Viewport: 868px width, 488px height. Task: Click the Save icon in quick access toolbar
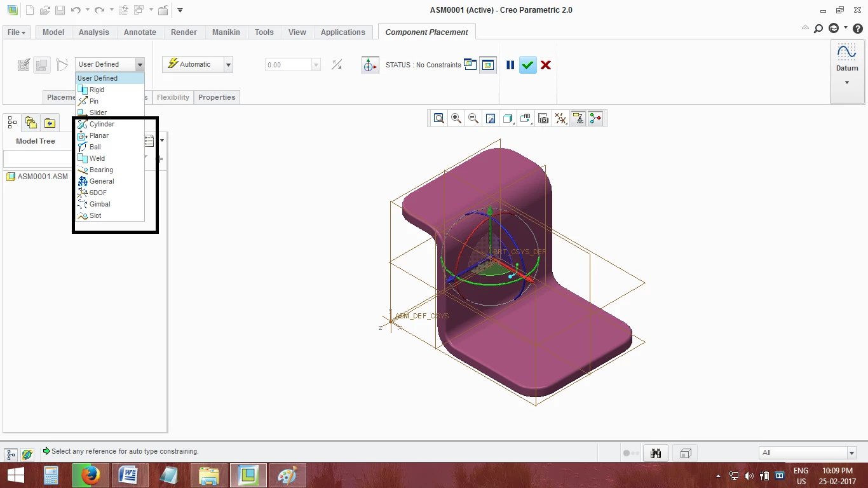point(60,10)
